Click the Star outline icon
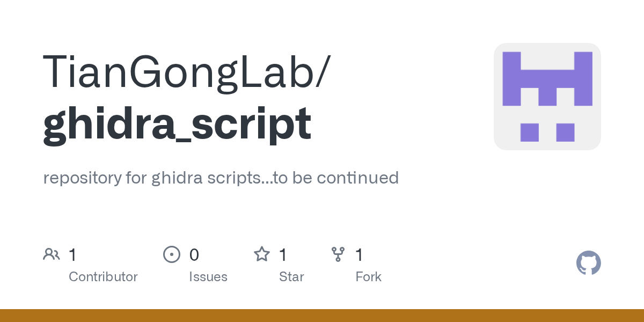Image resolution: width=644 pixels, height=322 pixels. [x=262, y=254]
